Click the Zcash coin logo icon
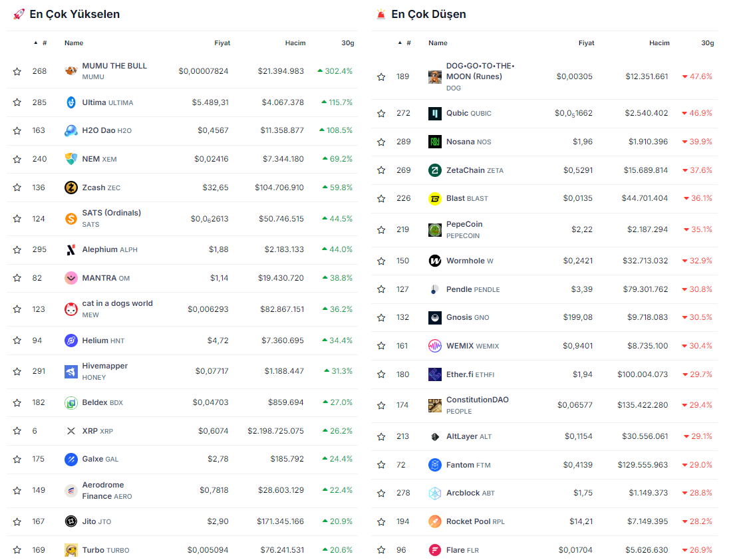747x560 pixels. tap(71, 188)
